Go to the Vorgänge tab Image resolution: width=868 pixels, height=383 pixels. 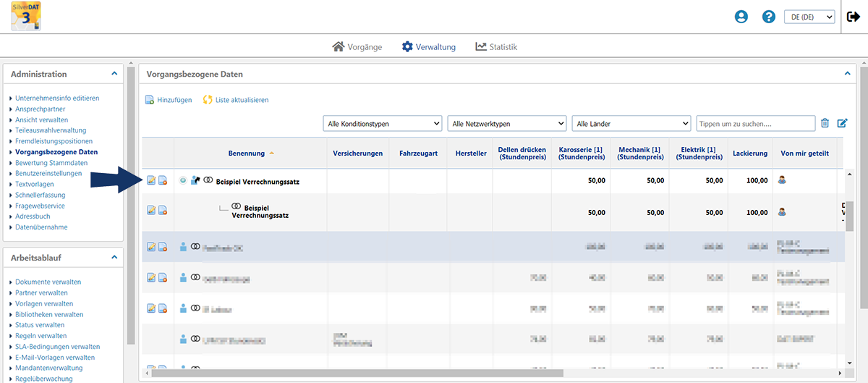pyautogui.click(x=357, y=46)
